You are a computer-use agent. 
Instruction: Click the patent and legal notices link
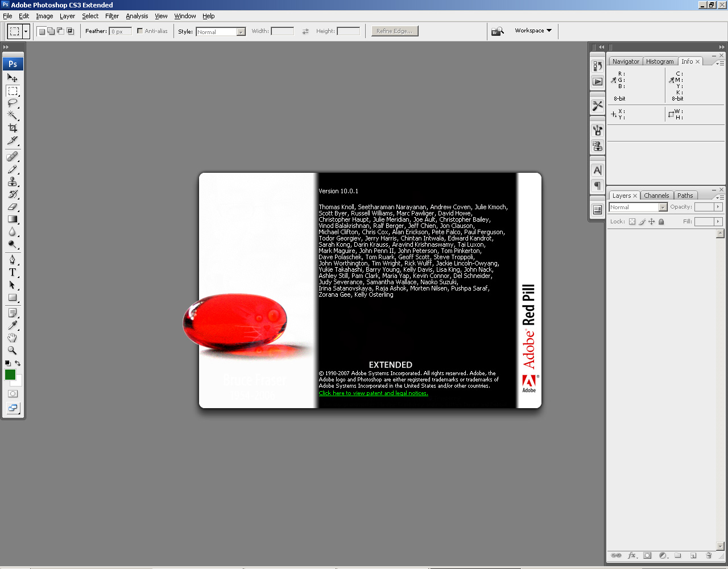374,393
